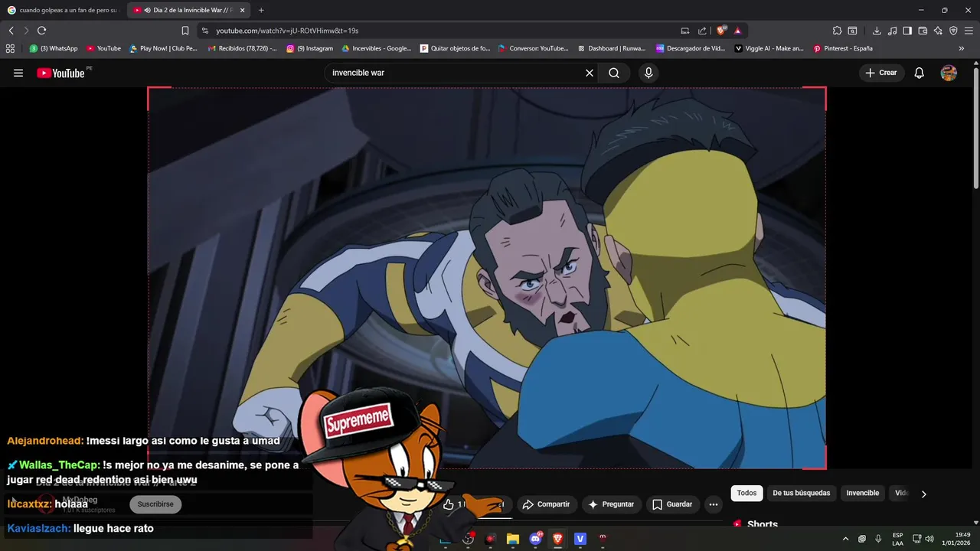Viewport: 980px width, 551px height.
Task: Open the account avatar menu
Action: pos(949,73)
